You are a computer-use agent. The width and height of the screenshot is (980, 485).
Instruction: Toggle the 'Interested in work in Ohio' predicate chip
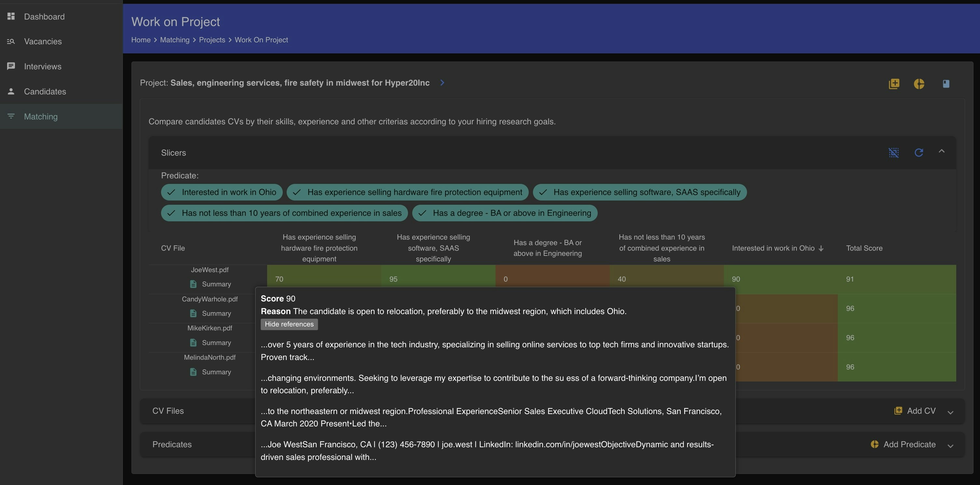(222, 192)
